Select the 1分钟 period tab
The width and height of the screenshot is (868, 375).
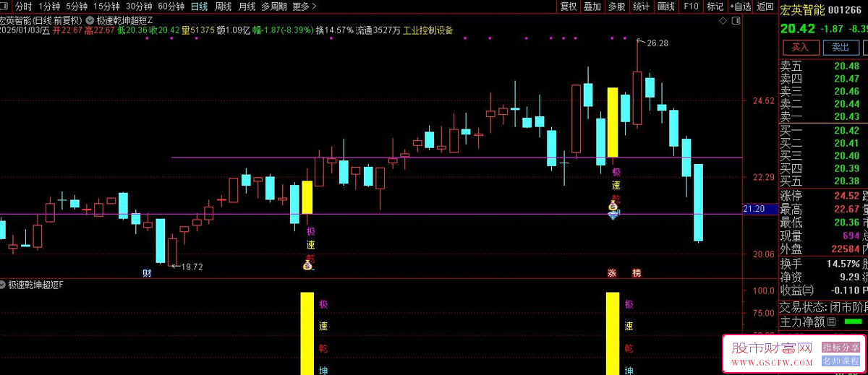tap(49, 7)
